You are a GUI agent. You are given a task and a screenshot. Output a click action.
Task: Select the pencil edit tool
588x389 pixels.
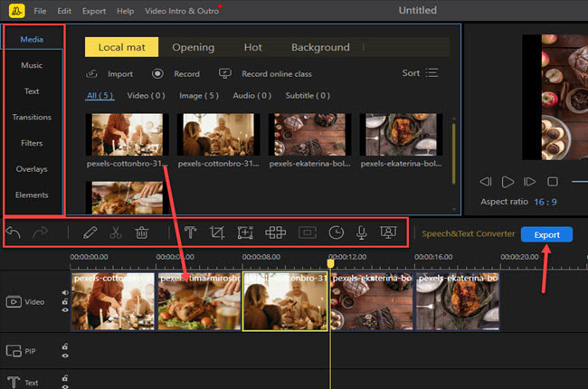point(90,232)
